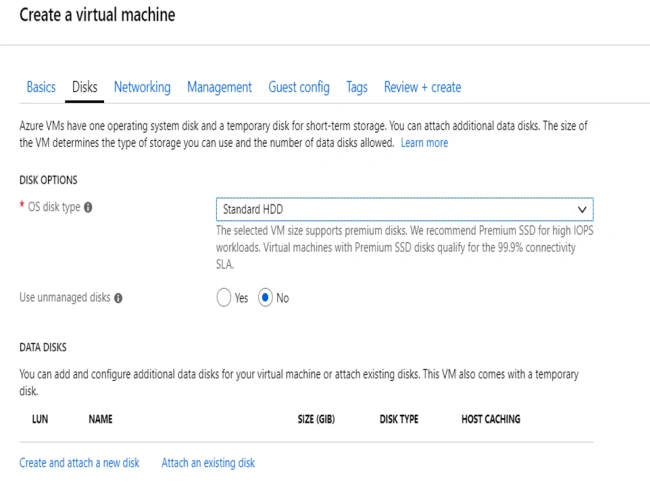Switch to the Basics tab
Viewport: 650px width, 491px height.
click(41, 87)
